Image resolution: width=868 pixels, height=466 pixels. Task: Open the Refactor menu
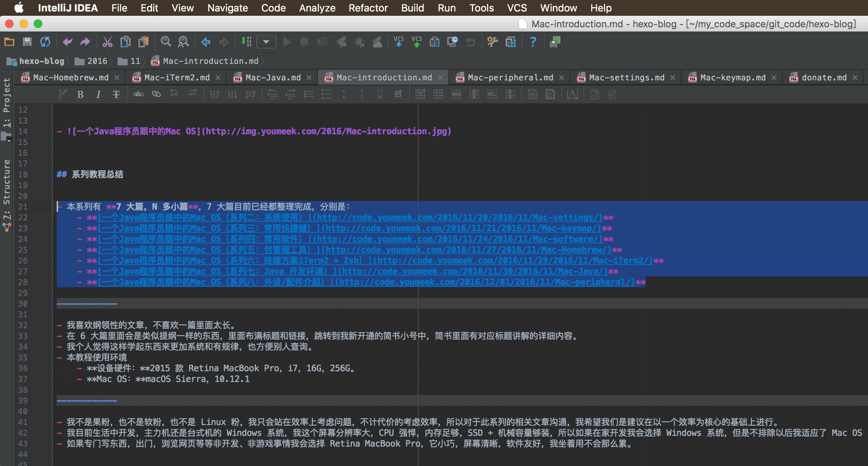368,8
